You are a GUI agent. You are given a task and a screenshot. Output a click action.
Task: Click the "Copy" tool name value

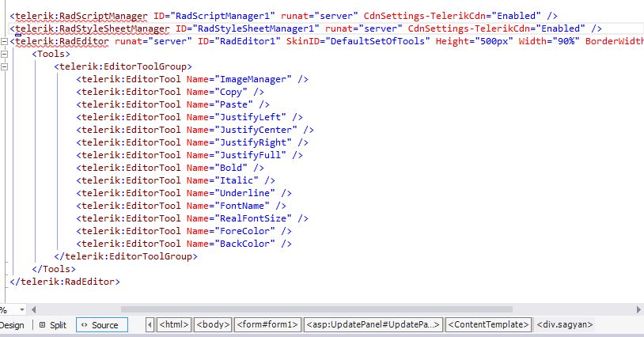click(x=231, y=92)
